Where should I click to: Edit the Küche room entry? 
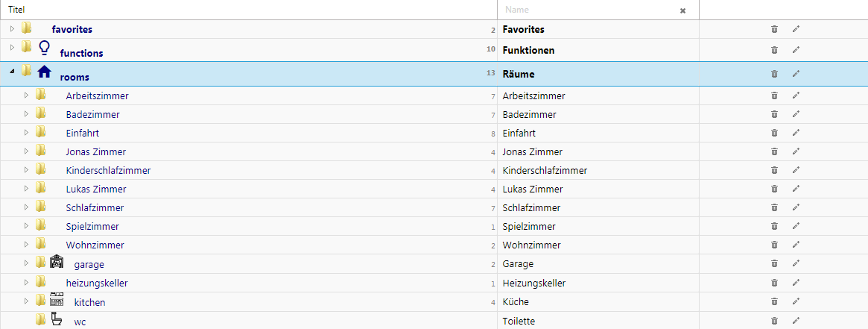tap(796, 302)
